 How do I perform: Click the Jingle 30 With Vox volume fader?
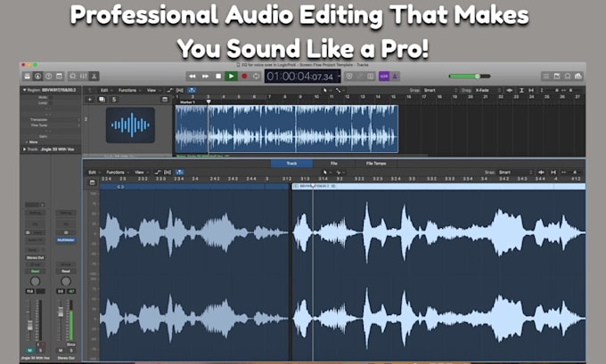tap(29, 325)
